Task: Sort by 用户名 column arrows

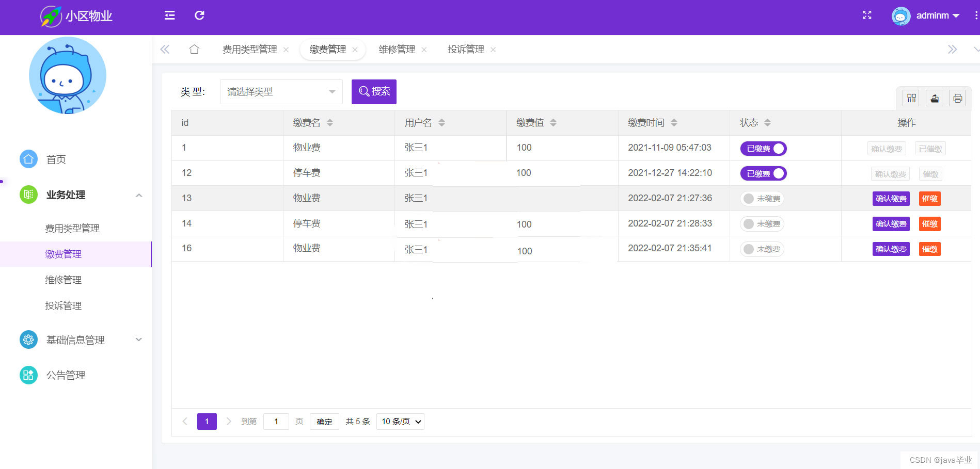Action: click(441, 123)
